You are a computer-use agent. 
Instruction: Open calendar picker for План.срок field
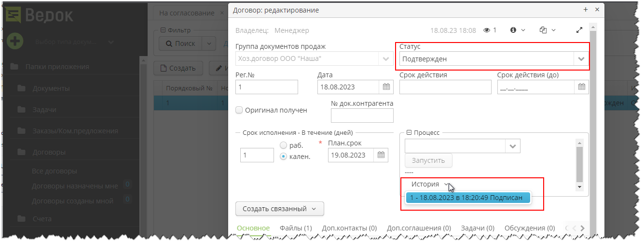pyautogui.click(x=381, y=155)
